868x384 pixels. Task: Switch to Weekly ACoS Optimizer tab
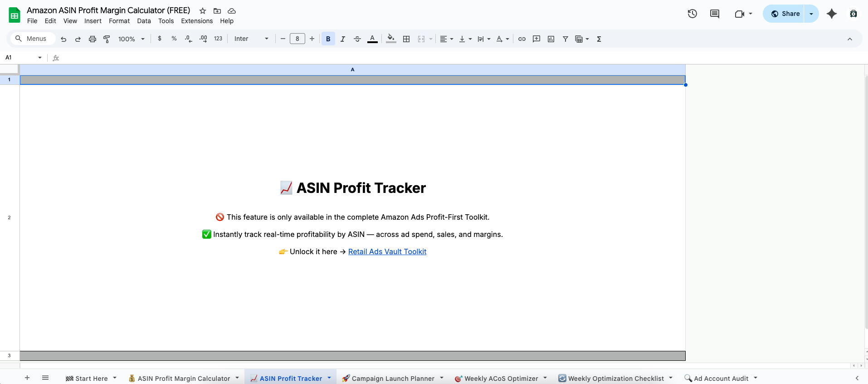[501, 379]
